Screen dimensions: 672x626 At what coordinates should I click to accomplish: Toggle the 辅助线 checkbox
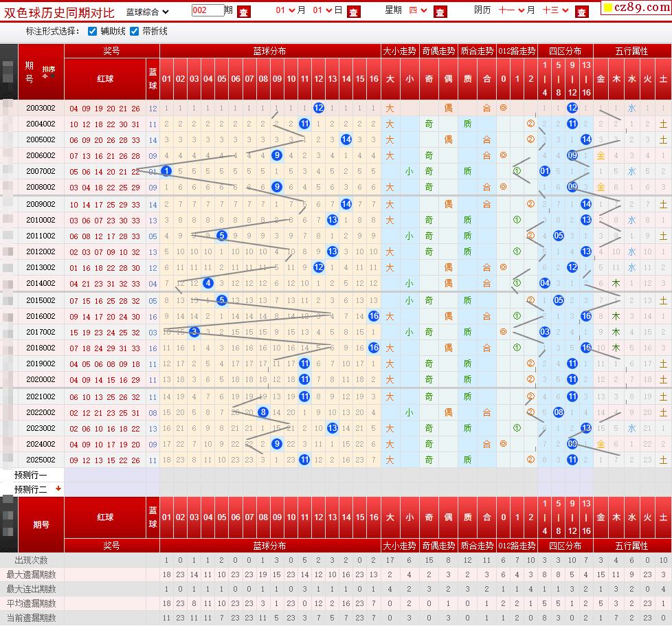point(92,32)
